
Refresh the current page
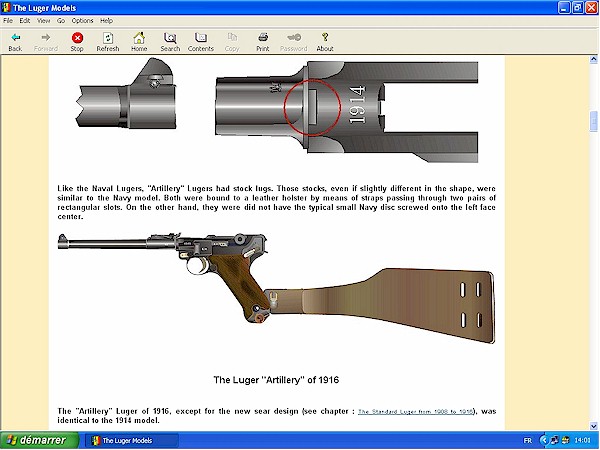[x=108, y=42]
